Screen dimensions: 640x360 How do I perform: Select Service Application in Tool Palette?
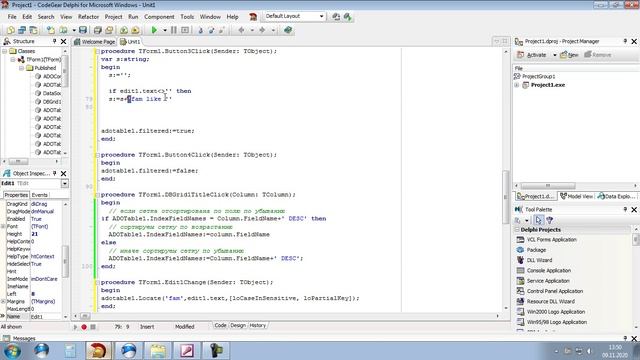[548, 281]
